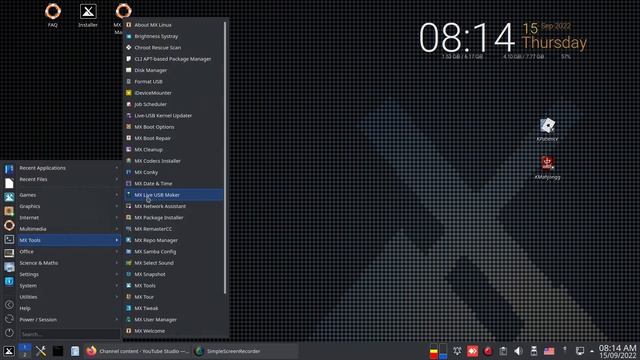This screenshot has width=640, height=360.
Task: Expand the Recent Files submenu arrow
Action: [117, 179]
